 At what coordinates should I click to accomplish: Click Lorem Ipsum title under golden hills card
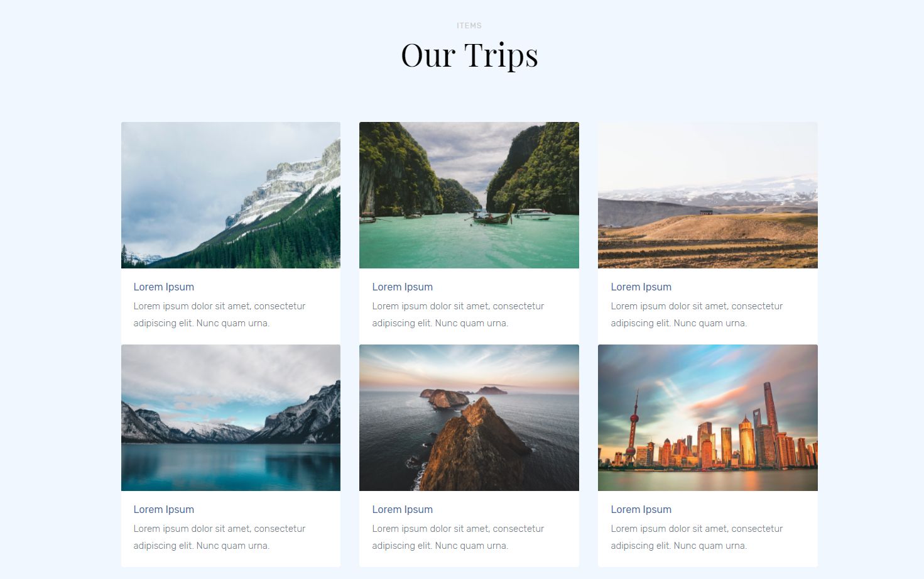tap(641, 287)
